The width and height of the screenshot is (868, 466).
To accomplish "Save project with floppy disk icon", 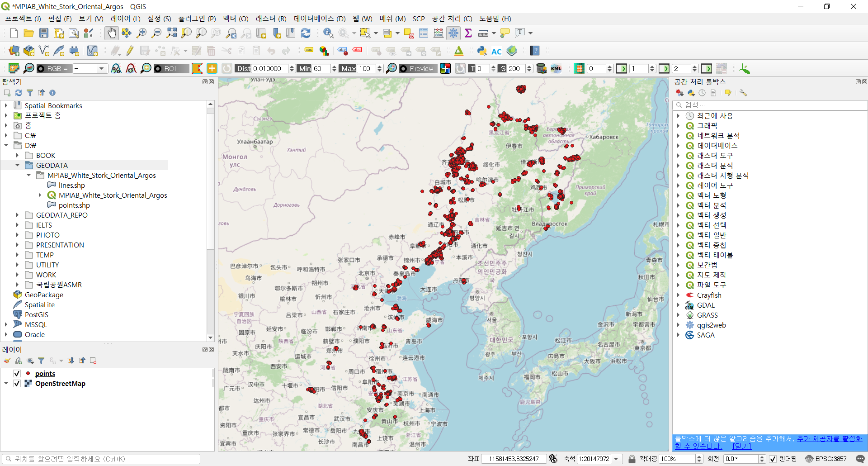I will tap(44, 33).
